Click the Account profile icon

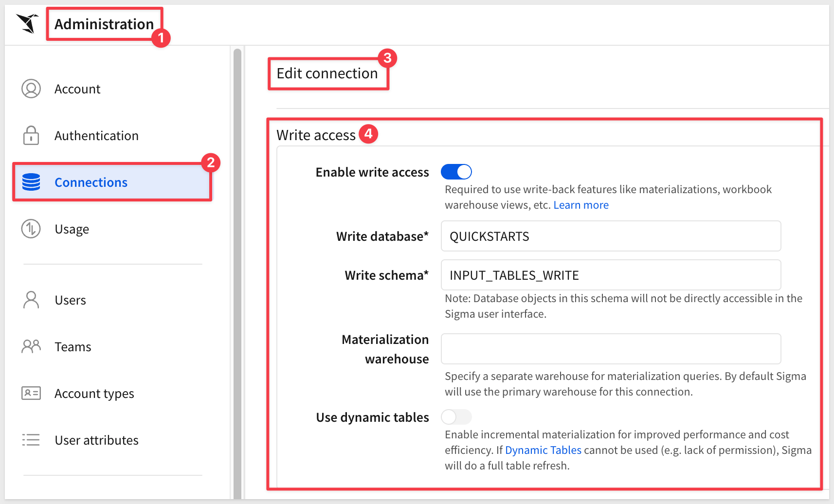coord(31,89)
